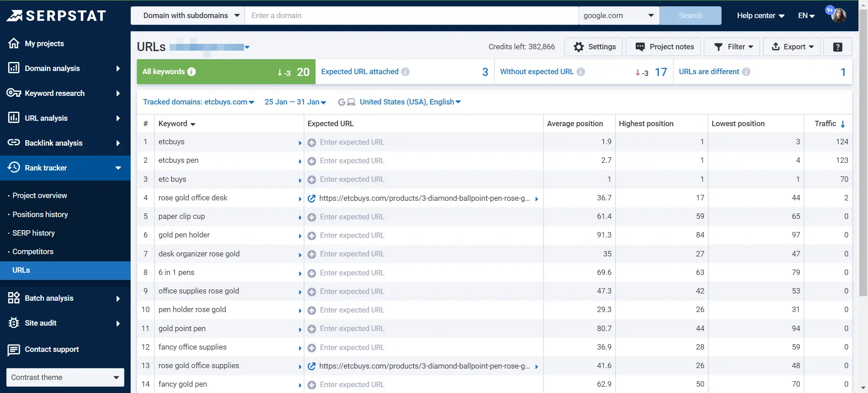Click the Serpstat logo
Viewport: 868px width, 393px height.
(56, 16)
